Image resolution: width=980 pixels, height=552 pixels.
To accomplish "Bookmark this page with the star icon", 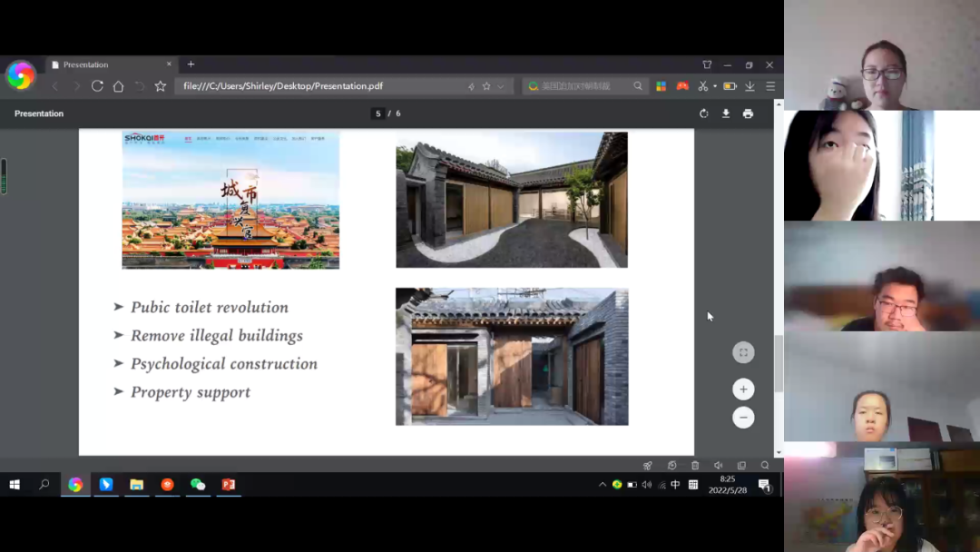I will point(486,86).
